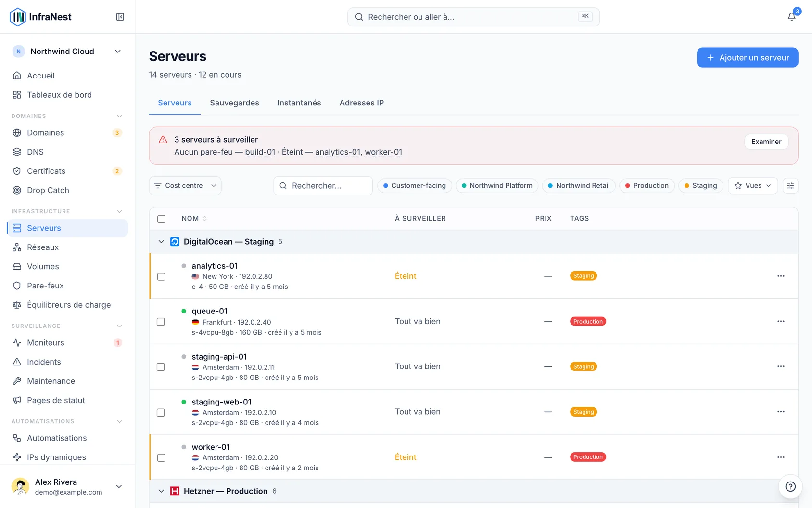Check the analytics-01 row checkbox
The width and height of the screenshot is (812, 508).
pos(161,276)
